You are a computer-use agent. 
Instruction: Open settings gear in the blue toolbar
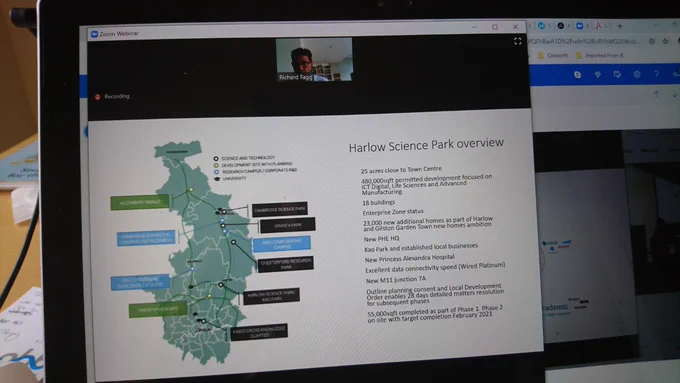637,75
